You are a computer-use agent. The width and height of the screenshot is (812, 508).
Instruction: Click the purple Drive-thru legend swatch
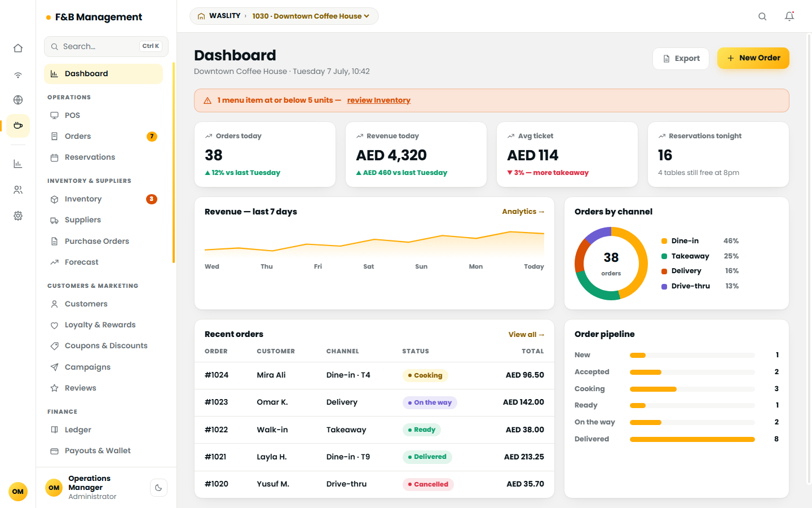664,287
